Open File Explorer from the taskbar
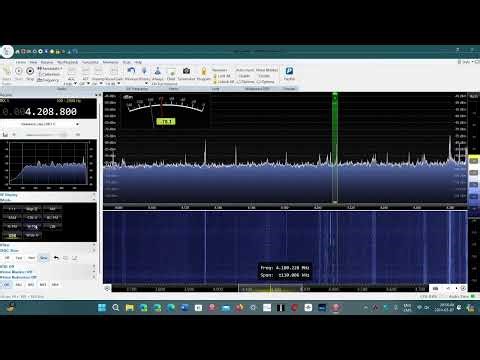 (x=129, y=308)
